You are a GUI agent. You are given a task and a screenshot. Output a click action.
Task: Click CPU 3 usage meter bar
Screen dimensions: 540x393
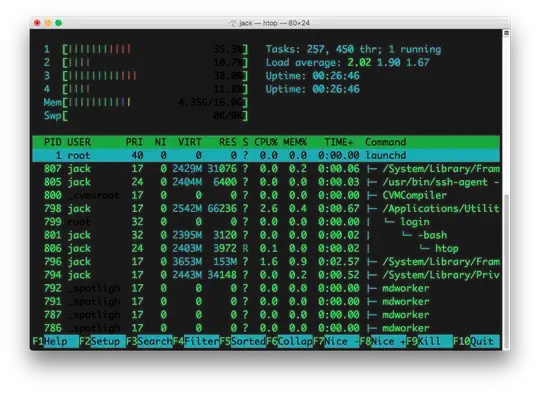tap(155, 75)
